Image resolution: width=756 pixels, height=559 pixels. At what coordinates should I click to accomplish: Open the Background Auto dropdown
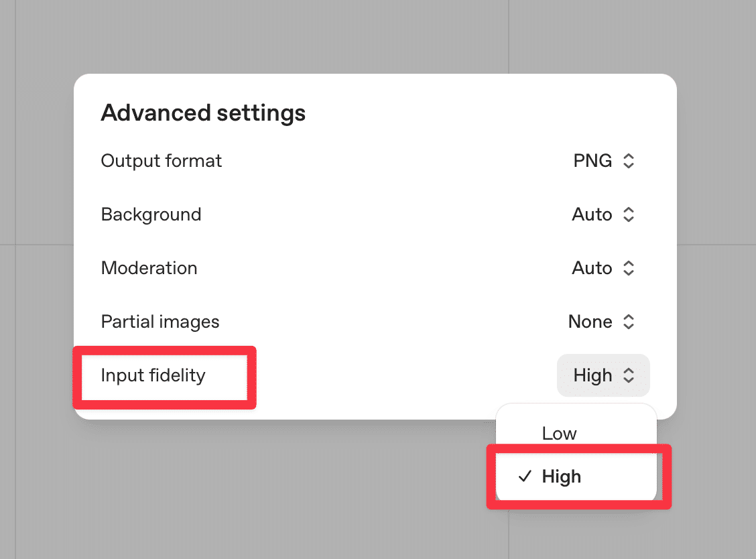pyautogui.click(x=603, y=214)
